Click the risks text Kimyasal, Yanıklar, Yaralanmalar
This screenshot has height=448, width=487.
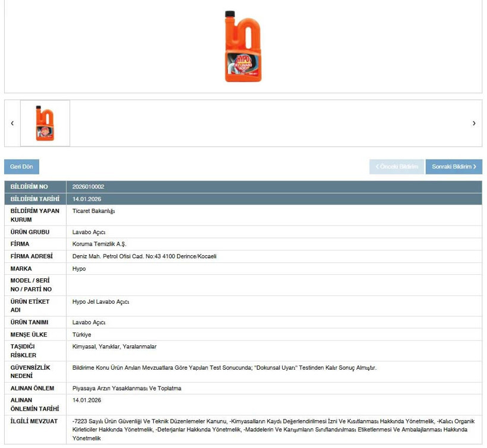pyautogui.click(x=114, y=347)
